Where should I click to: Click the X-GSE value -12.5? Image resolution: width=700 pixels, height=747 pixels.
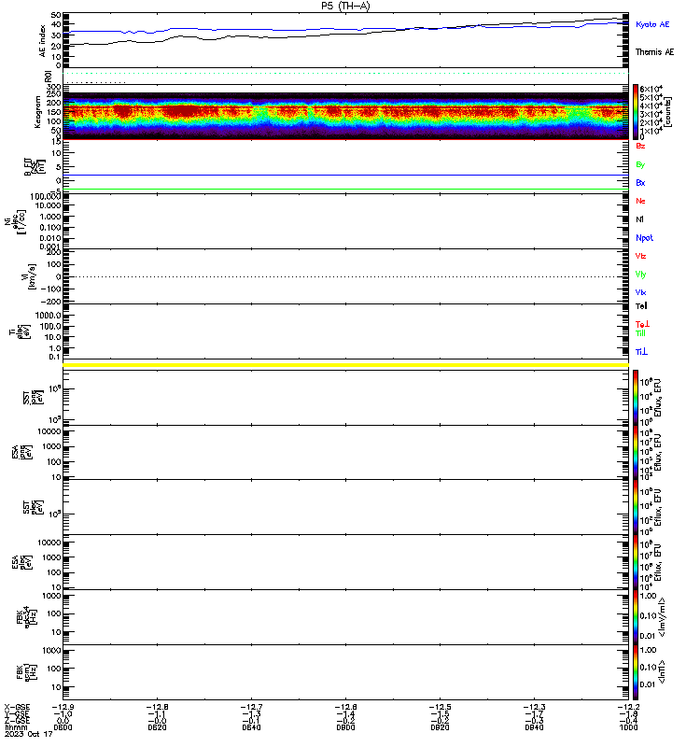pos(440,707)
